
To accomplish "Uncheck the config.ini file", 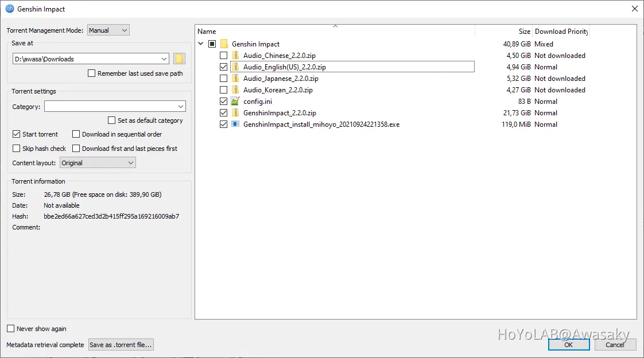I will click(x=223, y=102).
